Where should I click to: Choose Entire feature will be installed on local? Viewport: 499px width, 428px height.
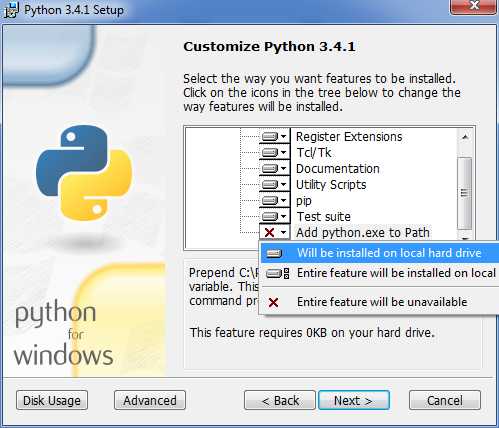pos(380,273)
